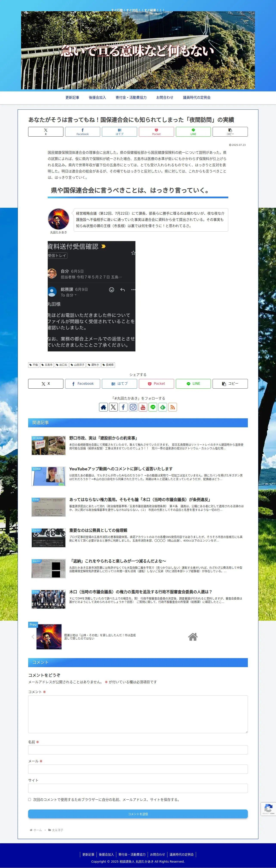Select the 不倫 tag

click(x=34, y=365)
